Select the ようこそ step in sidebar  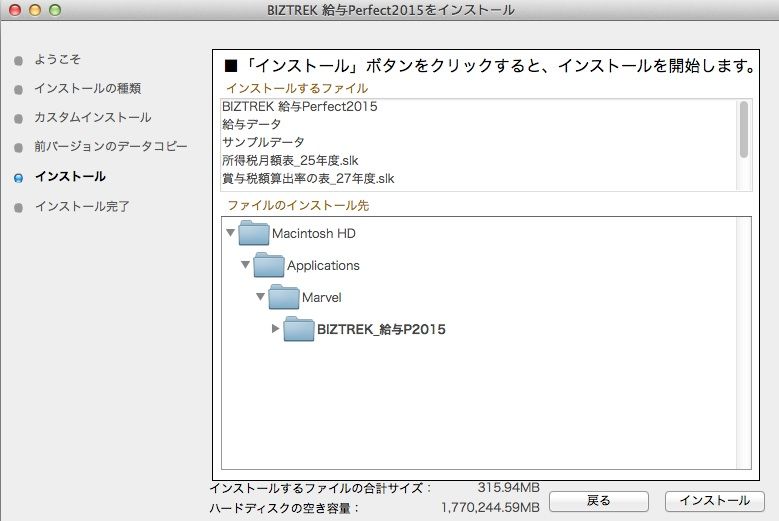[57, 59]
